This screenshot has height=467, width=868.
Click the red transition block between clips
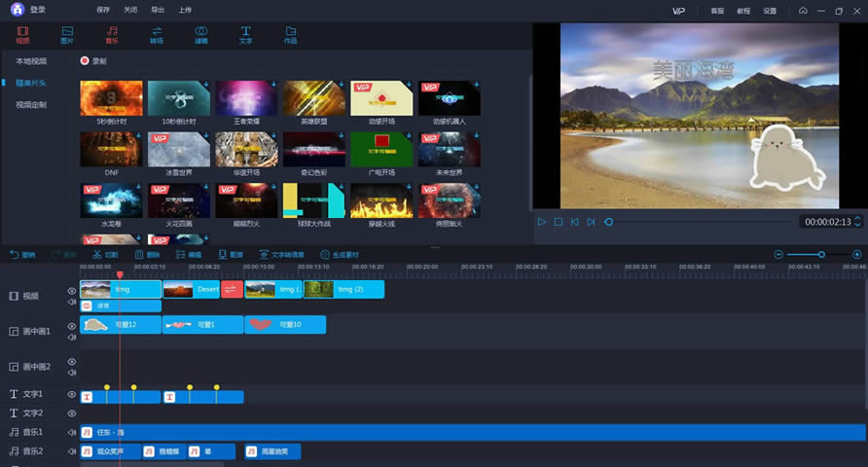point(232,289)
